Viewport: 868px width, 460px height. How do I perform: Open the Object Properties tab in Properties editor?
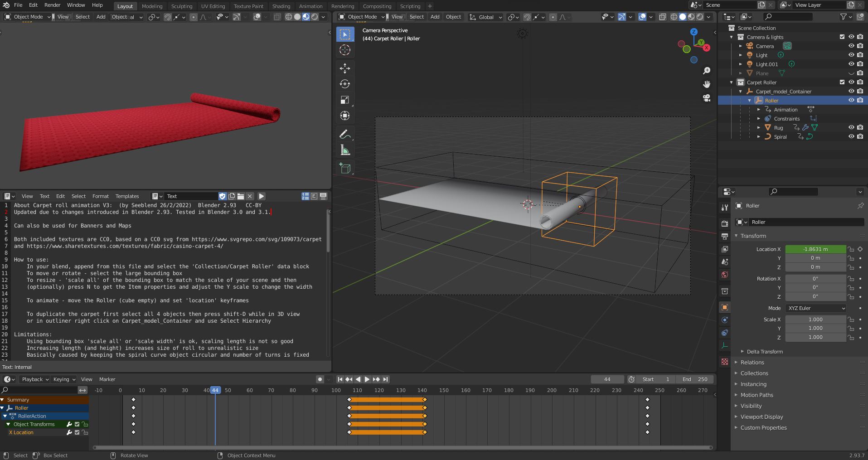[x=724, y=307]
